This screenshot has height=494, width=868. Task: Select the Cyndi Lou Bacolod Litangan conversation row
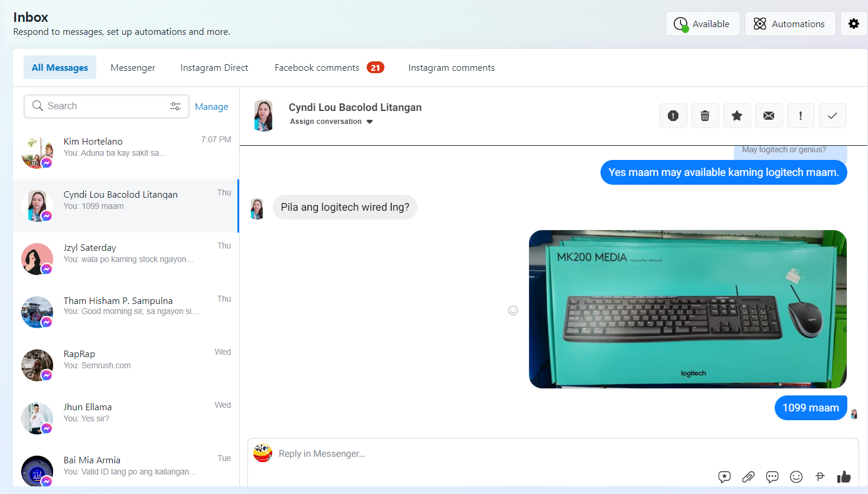pos(126,206)
